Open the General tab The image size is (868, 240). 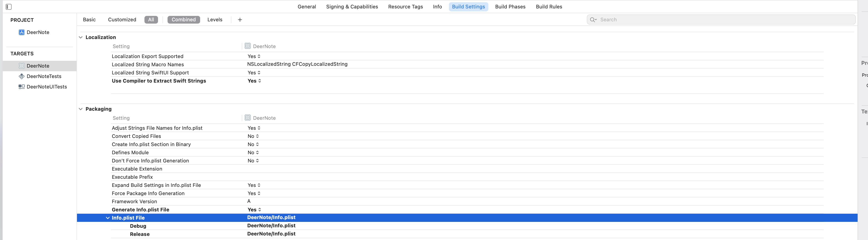[x=307, y=7]
